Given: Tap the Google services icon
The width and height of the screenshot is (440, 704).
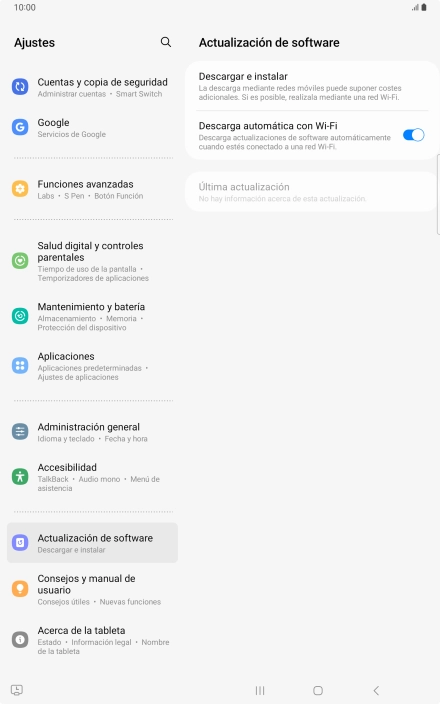Looking at the screenshot, I should (20, 127).
